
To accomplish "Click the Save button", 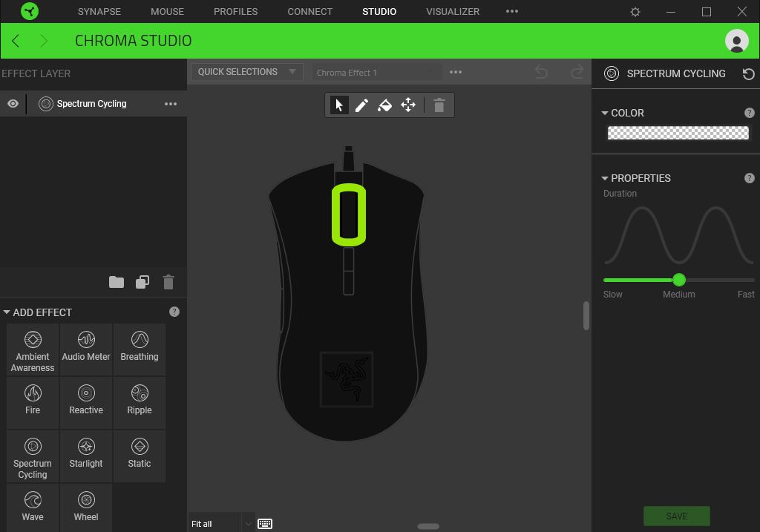I will 677,516.
